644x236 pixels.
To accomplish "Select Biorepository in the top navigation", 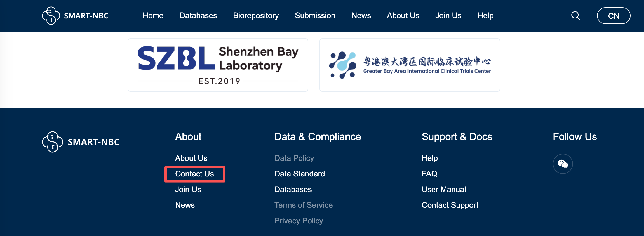I will click(x=256, y=16).
